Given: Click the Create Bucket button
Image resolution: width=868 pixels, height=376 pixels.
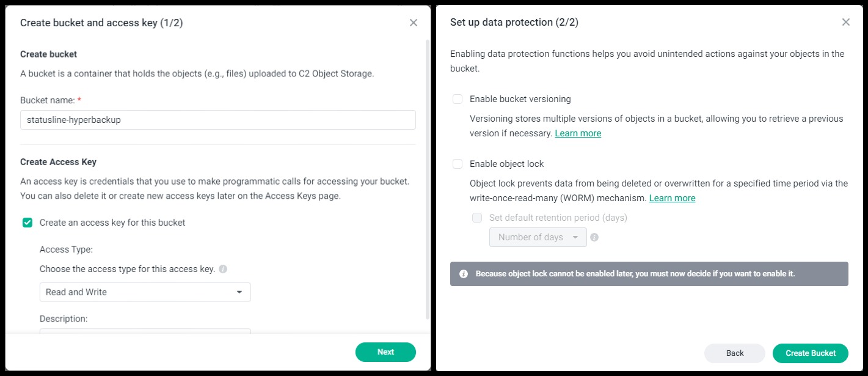Looking at the screenshot, I should point(811,353).
